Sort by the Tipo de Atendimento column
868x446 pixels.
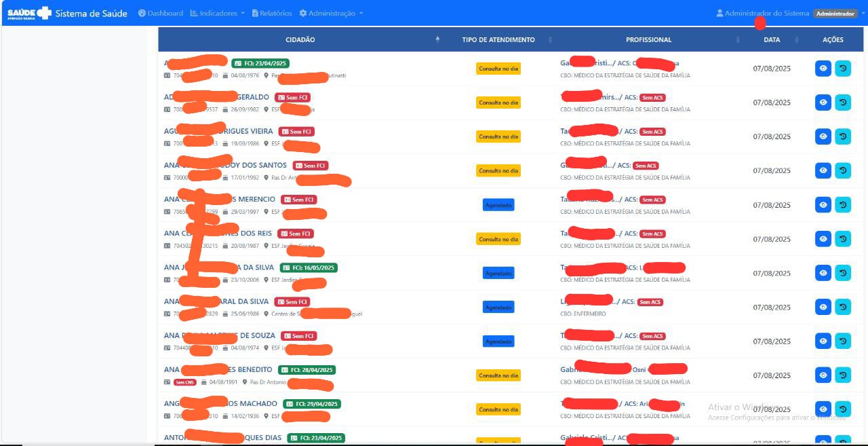point(498,40)
